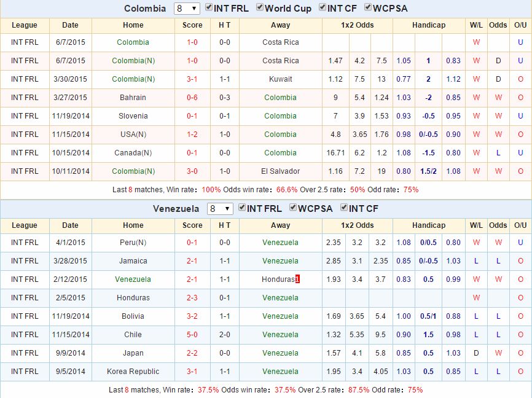Click the D result in Japan row W/L
Screen dimensions: 532x398
coord(476,353)
